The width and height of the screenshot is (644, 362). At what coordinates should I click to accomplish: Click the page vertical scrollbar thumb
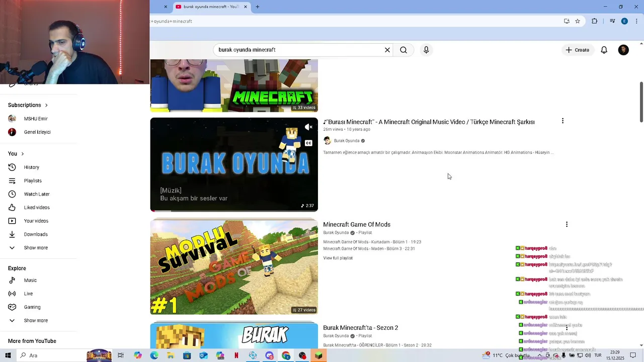click(x=641, y=102)
